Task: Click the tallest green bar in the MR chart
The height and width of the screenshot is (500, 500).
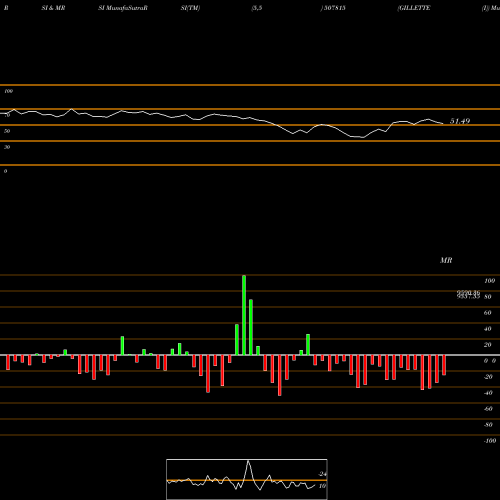Action: pyautogui.click(x=244, y=315)
